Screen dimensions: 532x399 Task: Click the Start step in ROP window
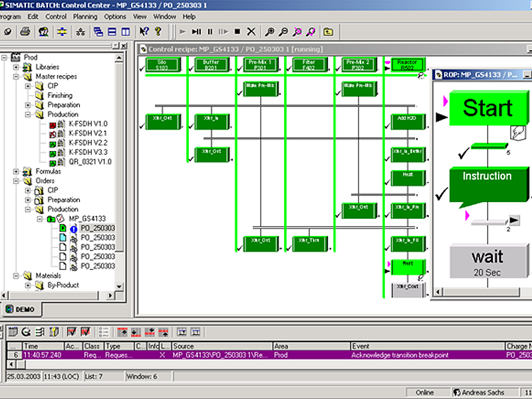coord(489,108)
